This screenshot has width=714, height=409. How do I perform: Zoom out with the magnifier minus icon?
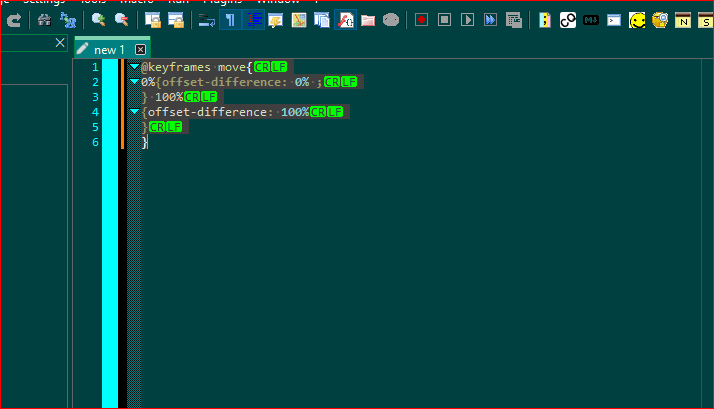(122, 20)
